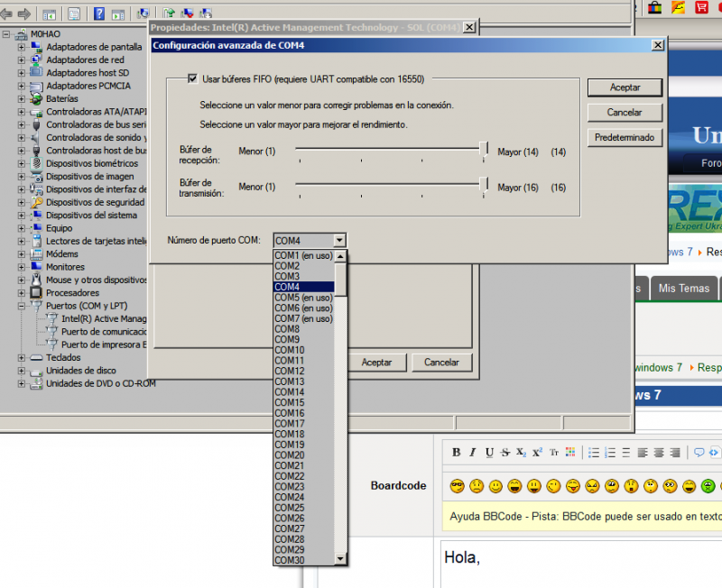Expand the Unidades de disco node

pos(21,371)
